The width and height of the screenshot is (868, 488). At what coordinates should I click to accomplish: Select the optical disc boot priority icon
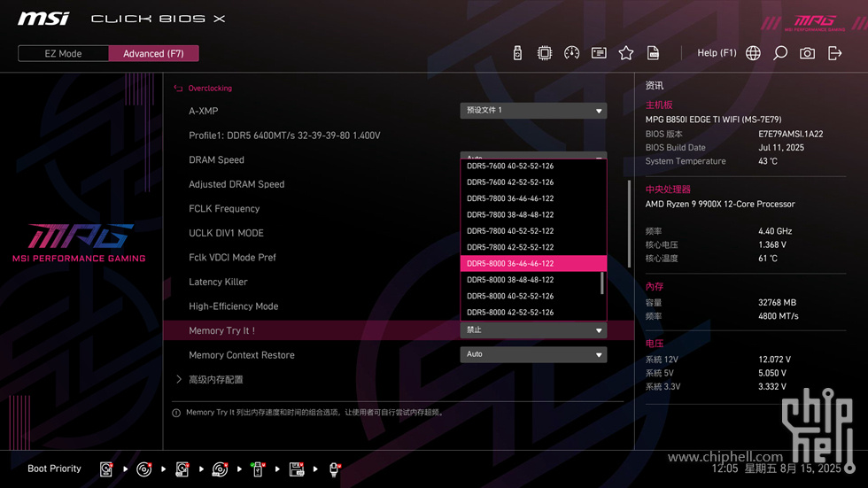(x=143, y=469)
